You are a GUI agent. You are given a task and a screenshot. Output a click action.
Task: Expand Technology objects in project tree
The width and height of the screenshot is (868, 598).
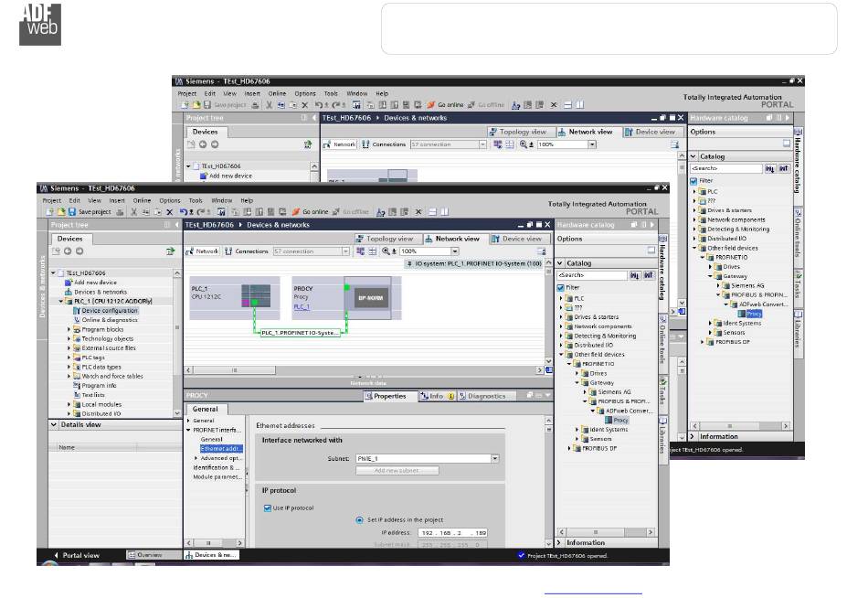(69, 338)
